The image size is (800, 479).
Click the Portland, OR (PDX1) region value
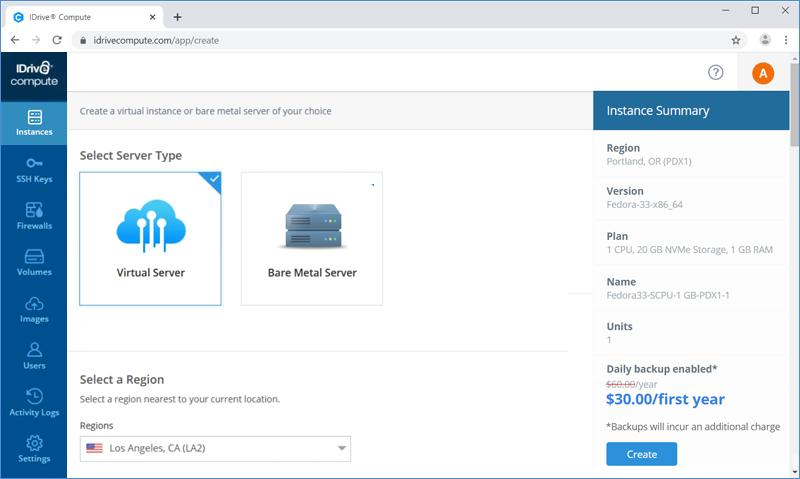tap(649, 162)
